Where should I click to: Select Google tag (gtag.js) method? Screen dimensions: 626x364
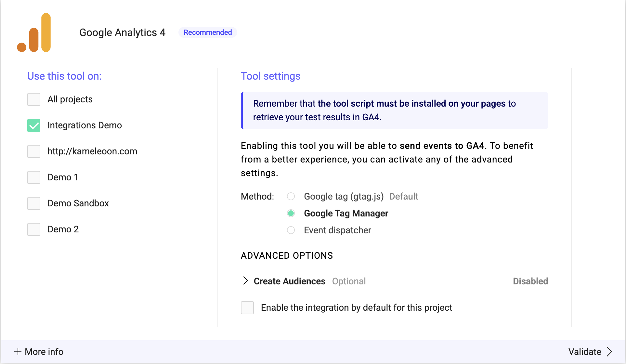[291, 196]
